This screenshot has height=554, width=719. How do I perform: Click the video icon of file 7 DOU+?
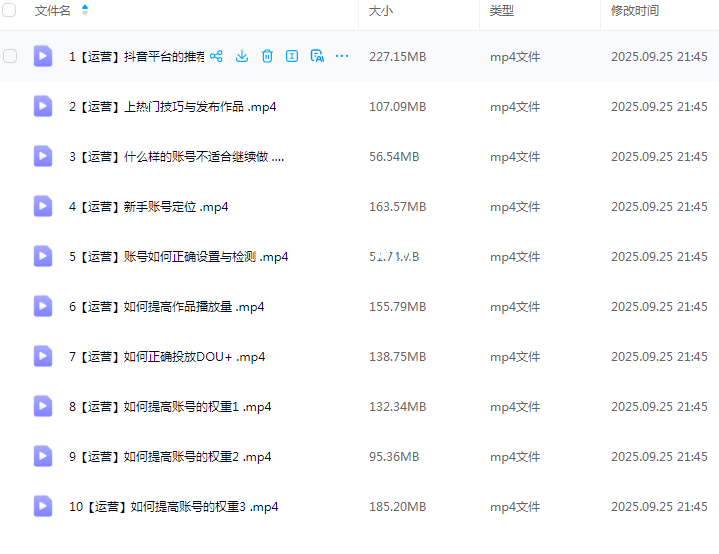(43, 356)
